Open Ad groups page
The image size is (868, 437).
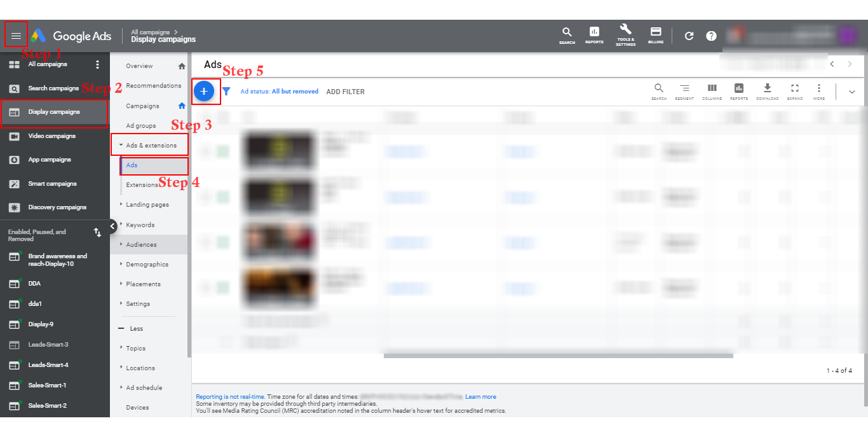[x=140, y=126]
